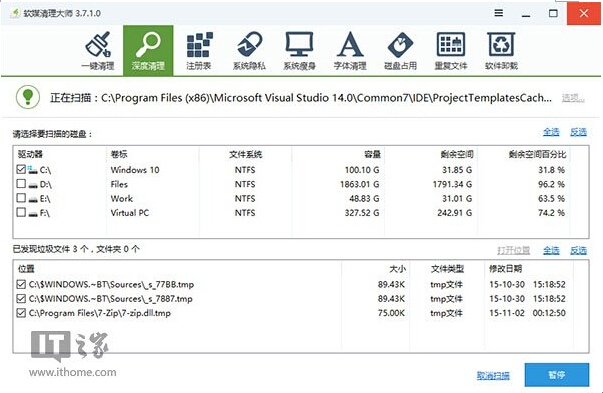
Task: Select the Windows 10 volume label
Action: pos(135,170)
